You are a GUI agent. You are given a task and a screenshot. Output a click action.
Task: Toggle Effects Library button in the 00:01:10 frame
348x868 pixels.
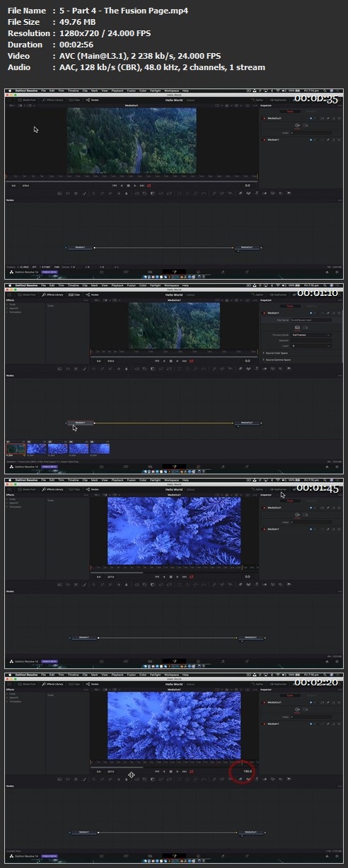[x=52, y=295]
